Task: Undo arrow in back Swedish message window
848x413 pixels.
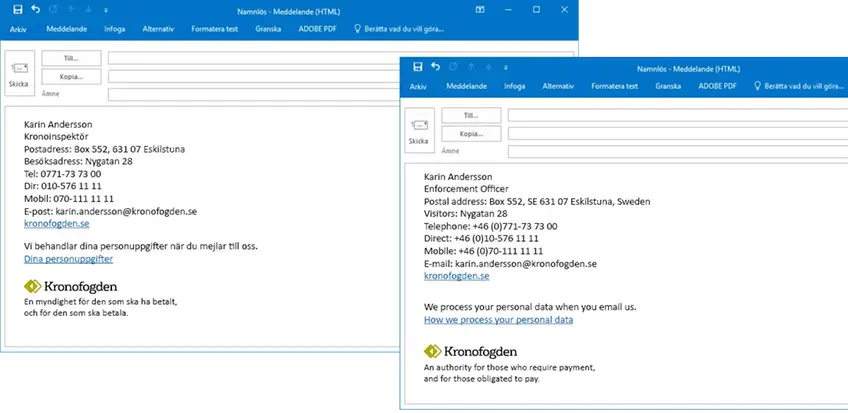Action: click(x=35, y=9)
